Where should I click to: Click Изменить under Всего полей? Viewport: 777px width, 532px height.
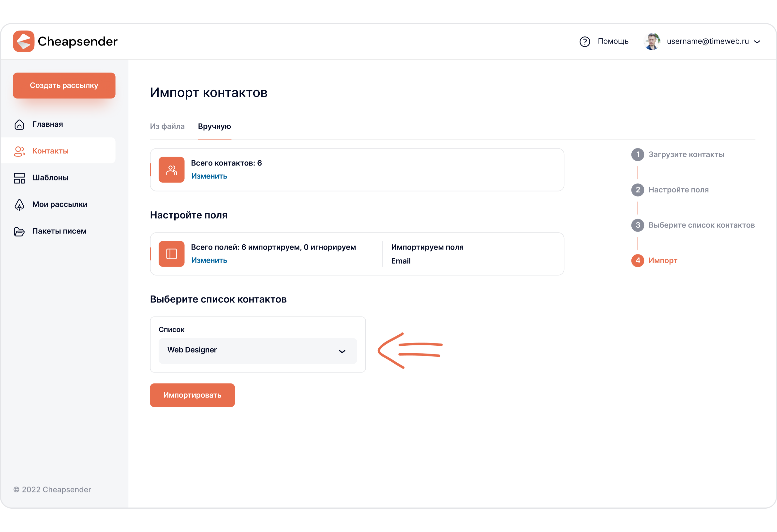tap(209, 261)
